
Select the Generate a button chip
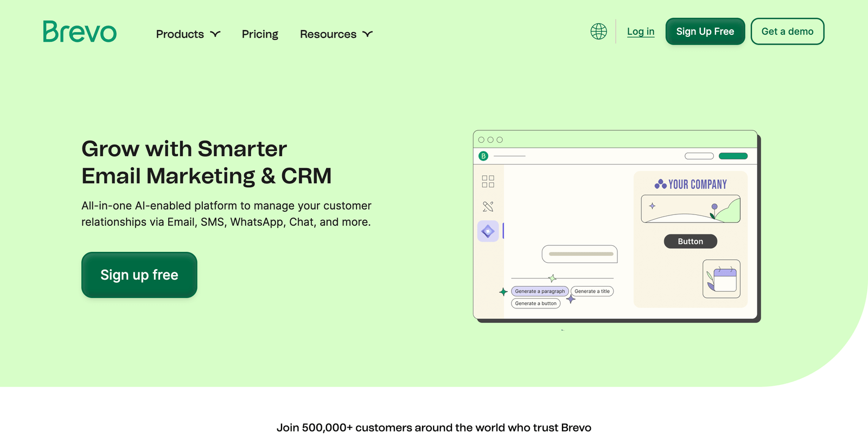click(x=535, y=303)
